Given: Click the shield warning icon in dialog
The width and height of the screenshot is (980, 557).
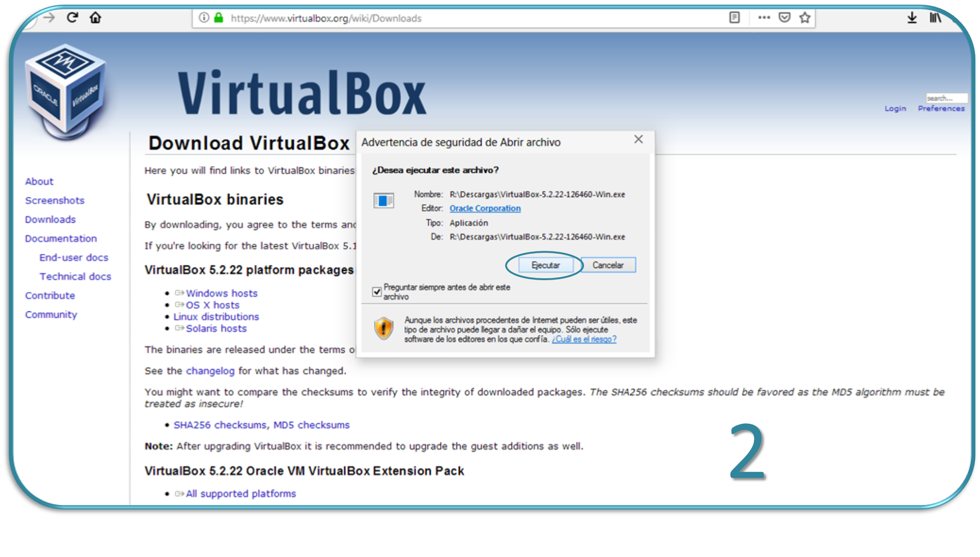Looking at the screenshot, I should [x=383, y=328].
